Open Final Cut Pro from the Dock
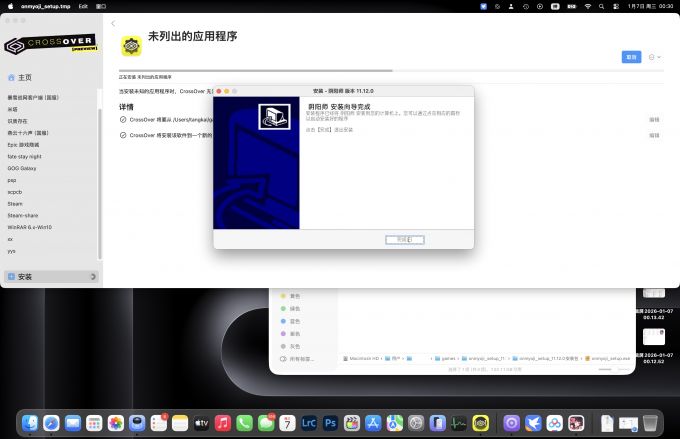680x439 pixels. [x=352, y=423]
